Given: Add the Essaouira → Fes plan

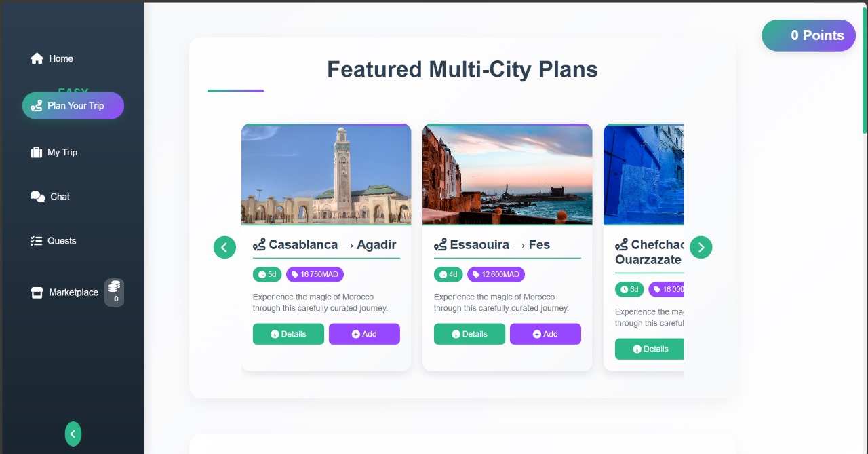Looking at the screenshot, I should (x=545, y=334).
